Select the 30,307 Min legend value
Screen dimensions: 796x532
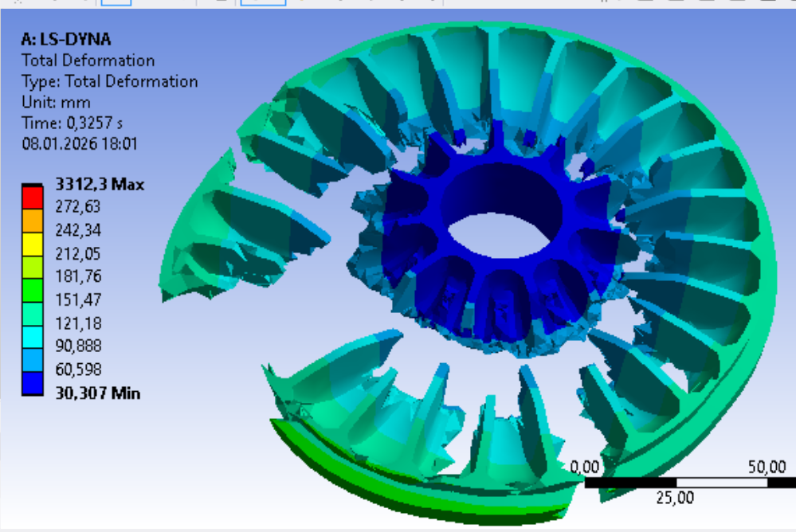[x=97, y=393]
